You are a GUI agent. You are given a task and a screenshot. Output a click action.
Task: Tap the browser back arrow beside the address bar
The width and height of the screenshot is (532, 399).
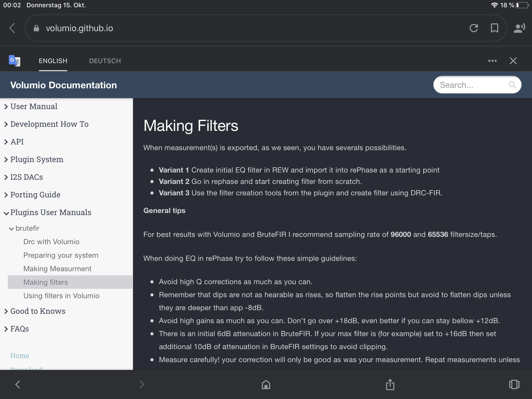(12, 28)
